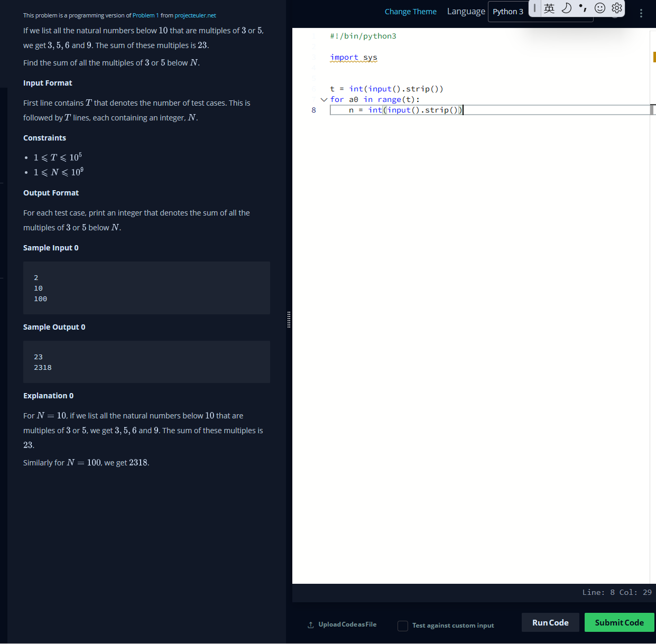This screenshot has width=656, height=644.
Task: Click Upload Code as File
Action: pos(342,624)
